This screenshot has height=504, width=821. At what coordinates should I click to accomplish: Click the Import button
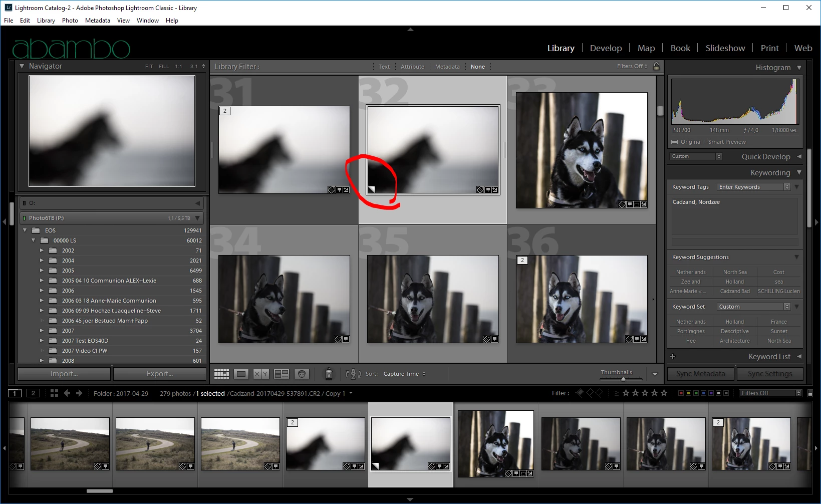click(x=64, y=374)
